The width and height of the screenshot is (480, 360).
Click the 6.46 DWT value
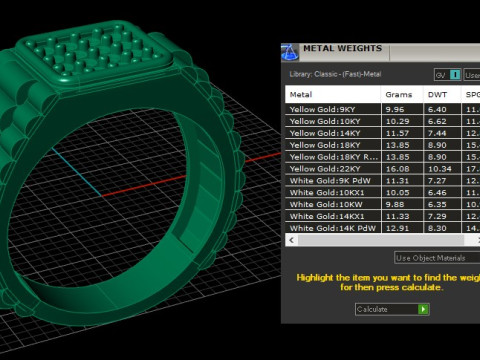(x=437, y=193)
